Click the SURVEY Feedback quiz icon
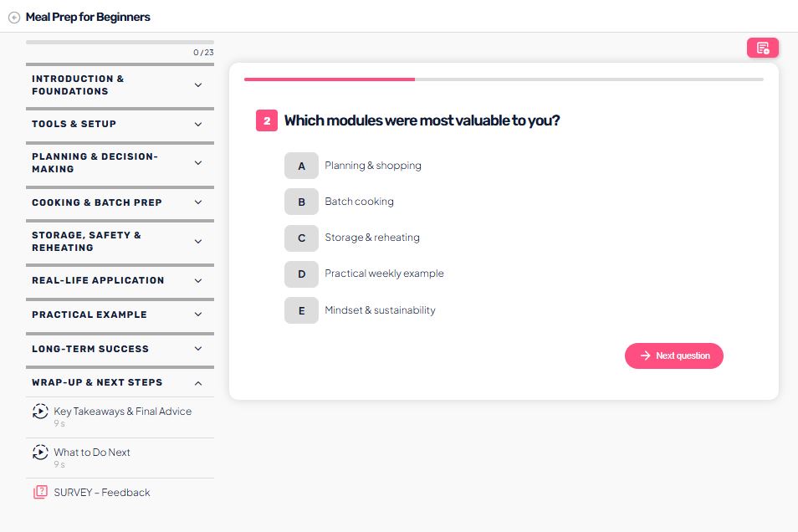 (x=40, y=493)
